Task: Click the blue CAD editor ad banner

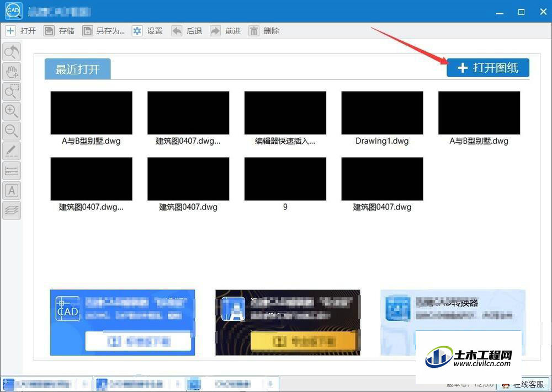Action: (x=123, y=323)
